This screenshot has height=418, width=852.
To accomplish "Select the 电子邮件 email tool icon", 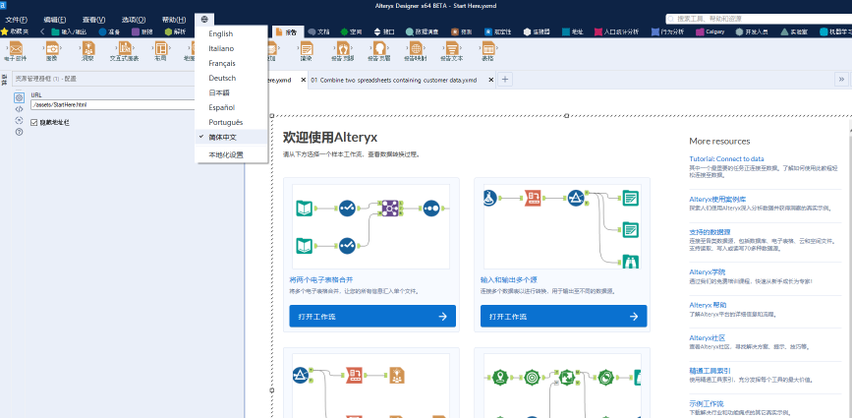I will (16, 48).
